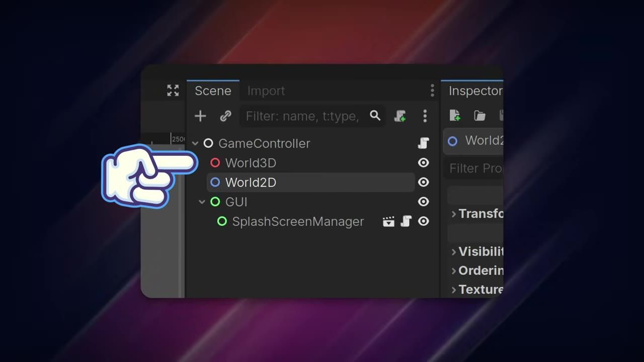Hide the World2D node
This screenshot has width=644, height=362.
tap(424, 182)
